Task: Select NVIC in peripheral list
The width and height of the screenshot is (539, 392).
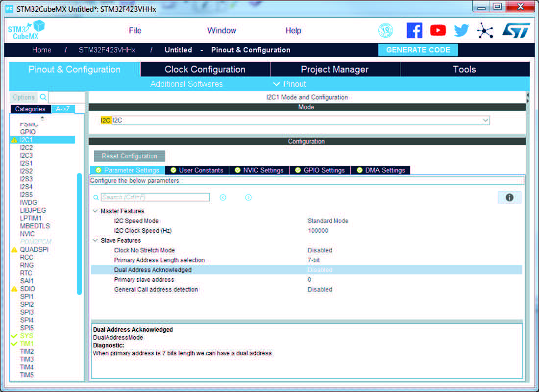Action: [x=27, y=234]
